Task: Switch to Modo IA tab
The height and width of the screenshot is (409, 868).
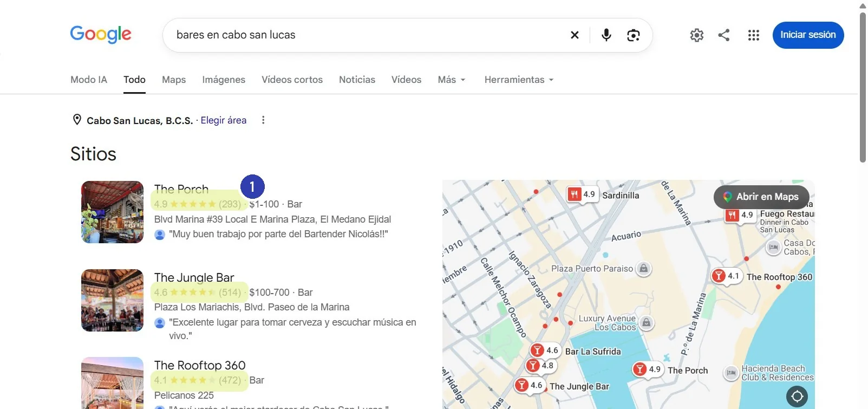Action: click(89, 80)
